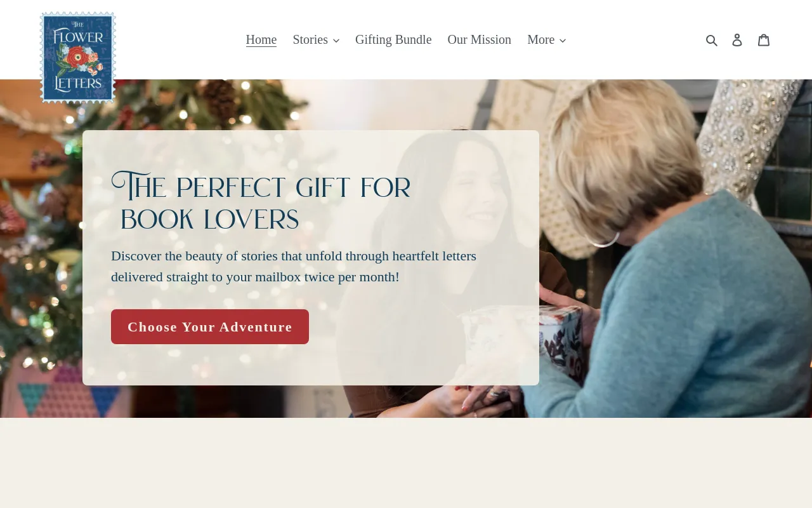
Task: Expand the Stories dropdown chevron
Action: (336, 41)
